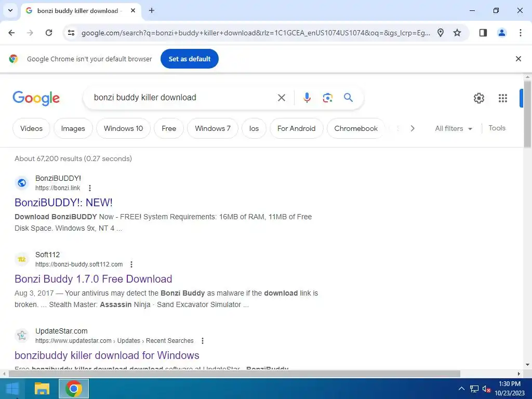Screen dimensions: 532x399
Task: Click Set as default button
Action: pos(189,59)
